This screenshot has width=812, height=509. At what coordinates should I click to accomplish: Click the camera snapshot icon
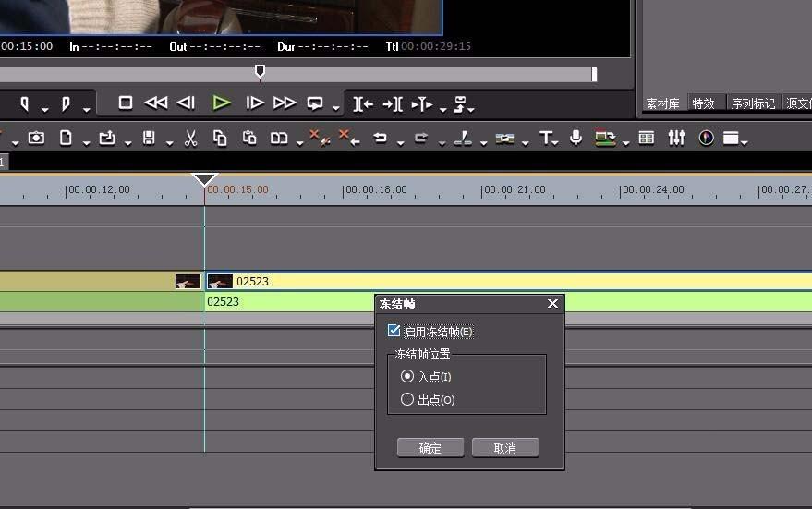click(36, 138)
